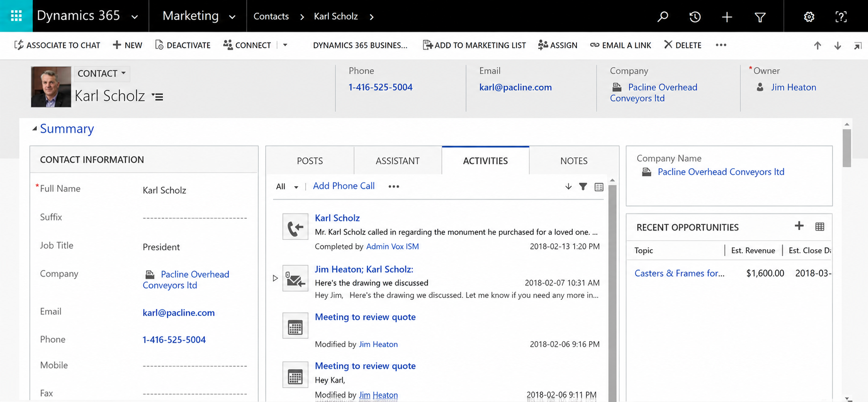The height and width of the screenshot is (402, 868).
Task: Open owner Jim Heaton link
Action: (x=794, y=87)
